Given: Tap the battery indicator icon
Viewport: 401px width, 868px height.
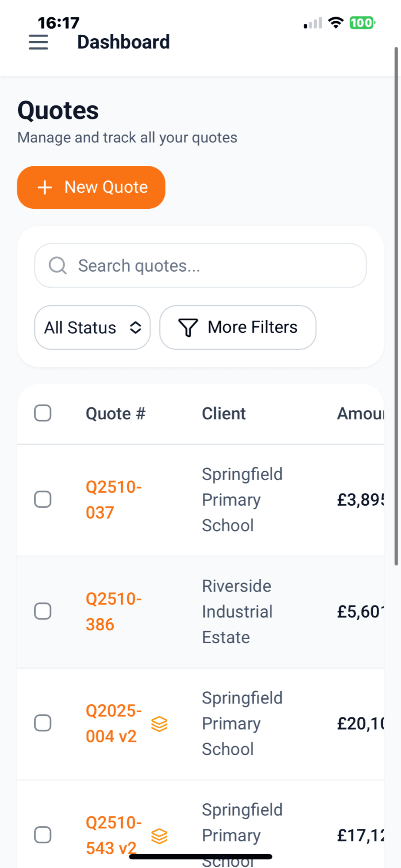Looking at the screenshot, I should pos(362,23).
